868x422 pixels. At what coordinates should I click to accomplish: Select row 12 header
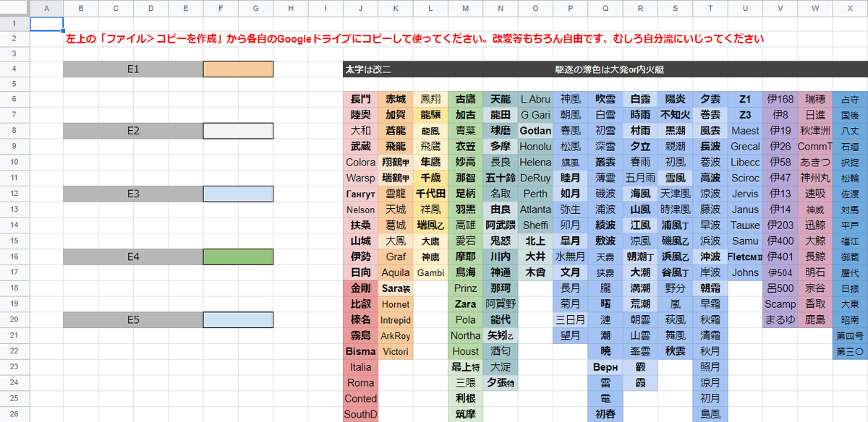pyautogui.click(x=14, y=194)
